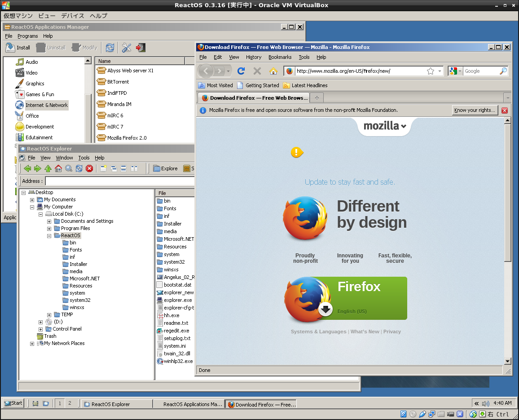Click the Firefox stop loading icon
This screenshot has height=420, width=519.
[257, 71]
